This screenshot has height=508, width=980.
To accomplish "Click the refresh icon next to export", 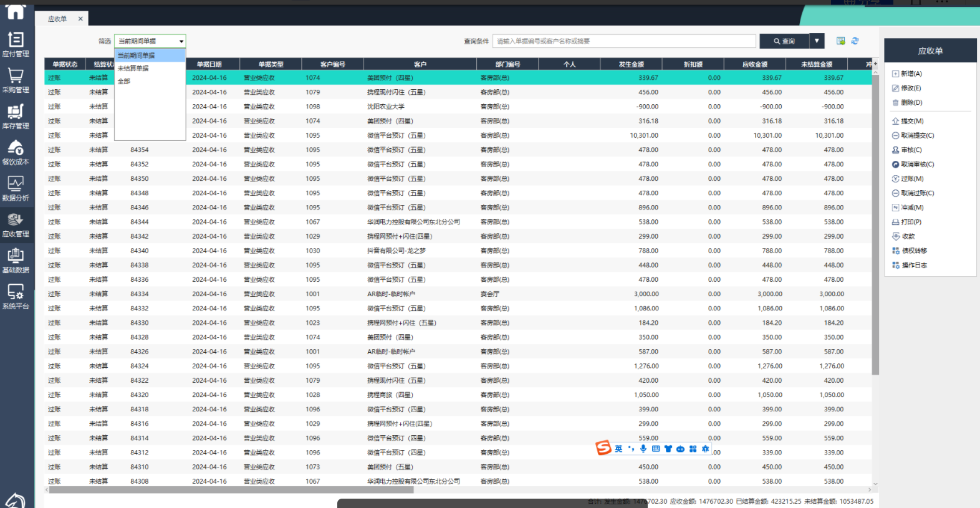I will [x=855, y=41].
